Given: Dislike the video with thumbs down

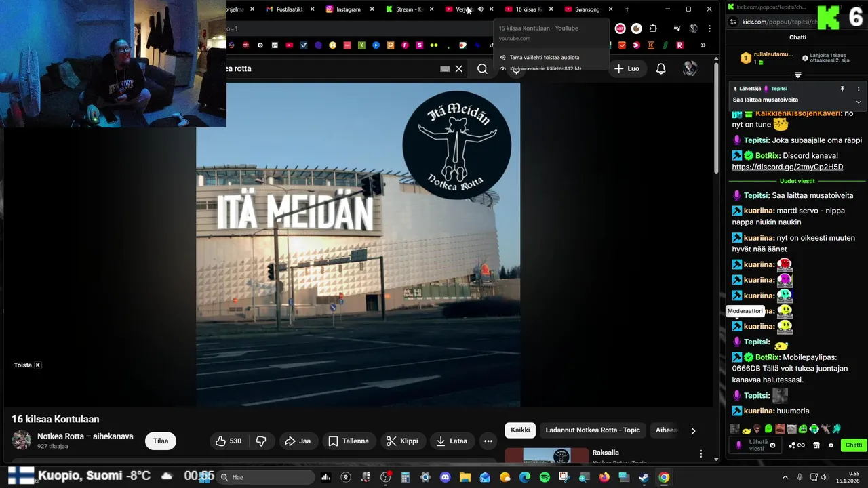Looking at the screenshot, I should click(x=261, y=441).
